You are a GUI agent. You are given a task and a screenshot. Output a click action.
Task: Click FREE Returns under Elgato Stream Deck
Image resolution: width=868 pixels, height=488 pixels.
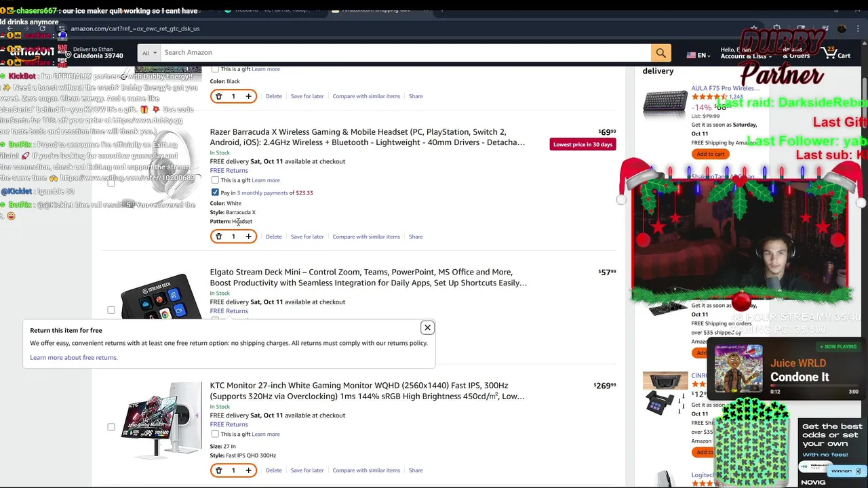(x=229, y=310)
